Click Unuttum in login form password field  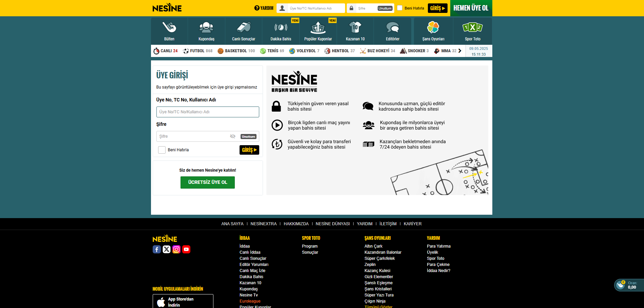click(x=248, y=136)
